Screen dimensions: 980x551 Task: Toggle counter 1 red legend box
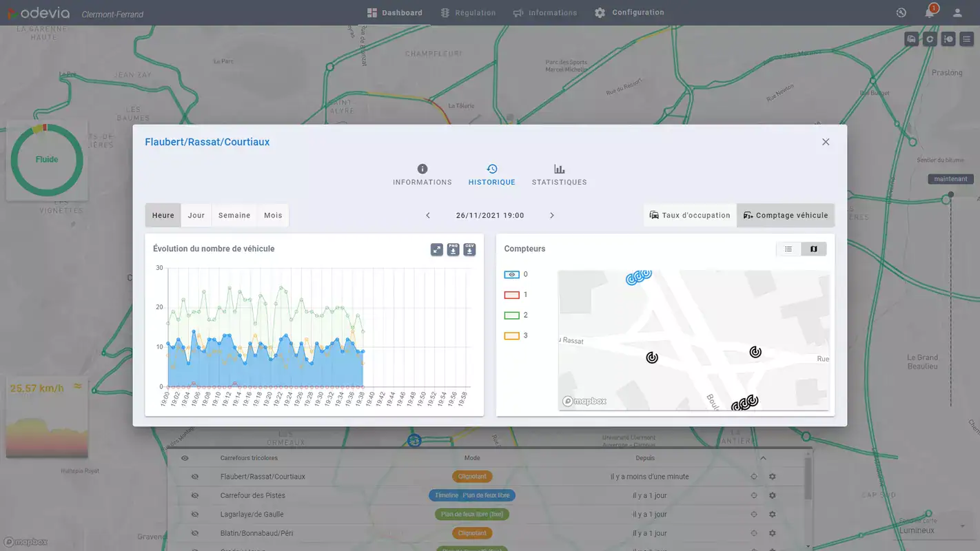(x=511, y=295)
